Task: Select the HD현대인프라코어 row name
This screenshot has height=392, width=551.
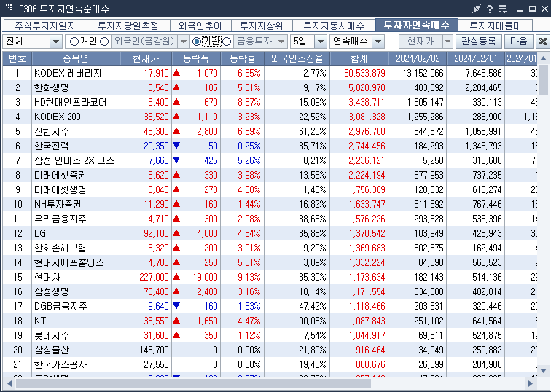Action: tap(70, 102)
